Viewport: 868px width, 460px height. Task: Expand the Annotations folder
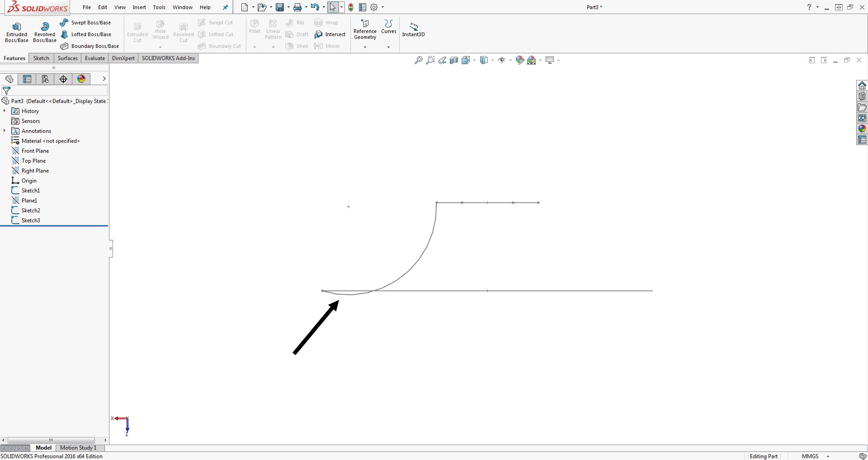click(5, 131)
